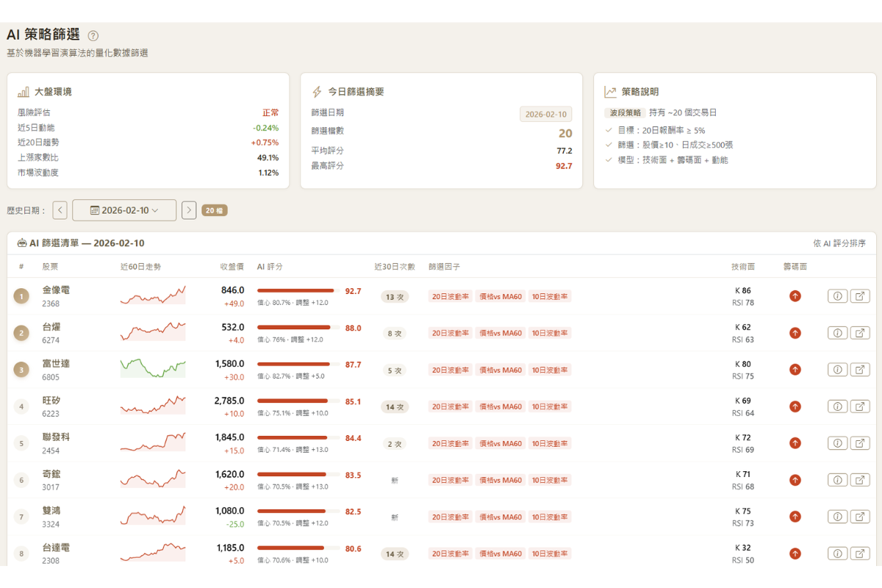The width and height of the screenshot is (882, 588).
Task: Open the 2026-02-10 history date dropdown
Action: point(124,210)
